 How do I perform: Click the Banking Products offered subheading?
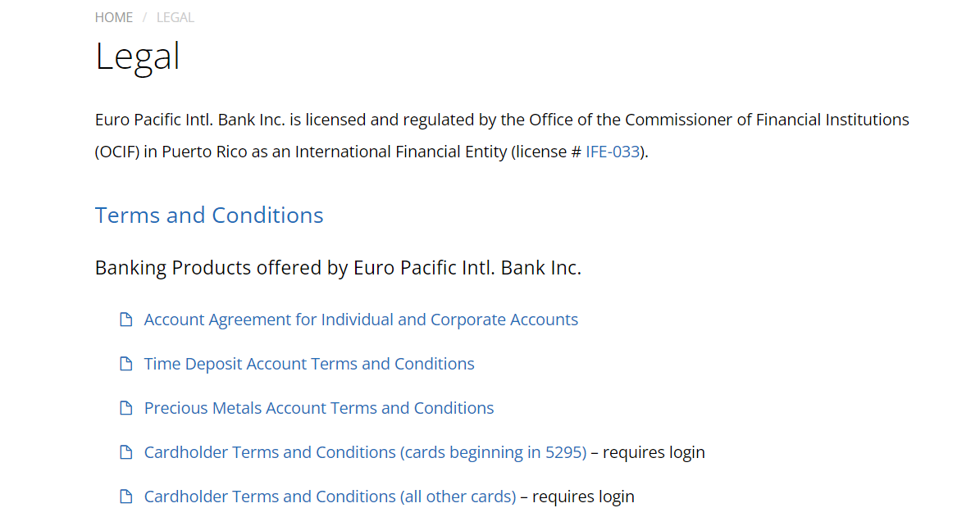click(338, 267)
